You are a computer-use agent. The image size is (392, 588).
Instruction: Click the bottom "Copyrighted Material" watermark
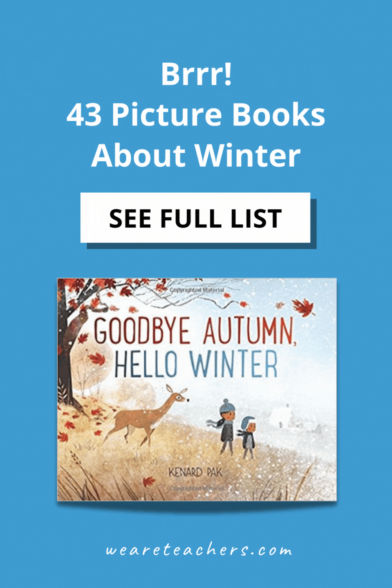(x=197, y=488)
